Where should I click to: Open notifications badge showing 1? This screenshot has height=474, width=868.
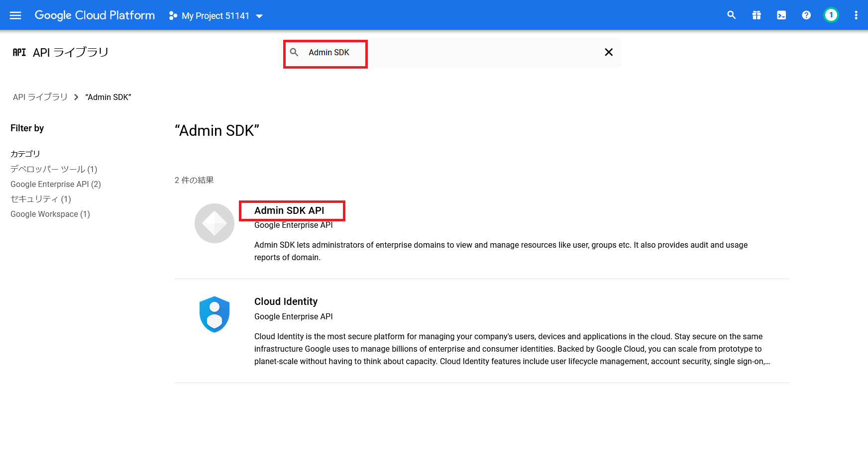(x=831, y=15)
